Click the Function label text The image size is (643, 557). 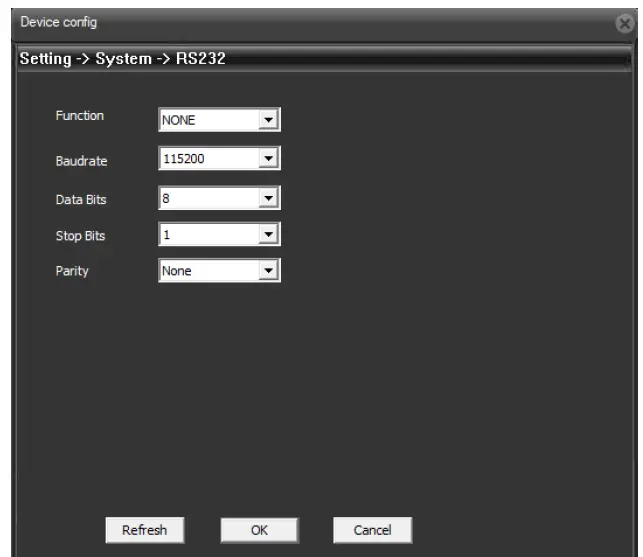click(80, 116)
